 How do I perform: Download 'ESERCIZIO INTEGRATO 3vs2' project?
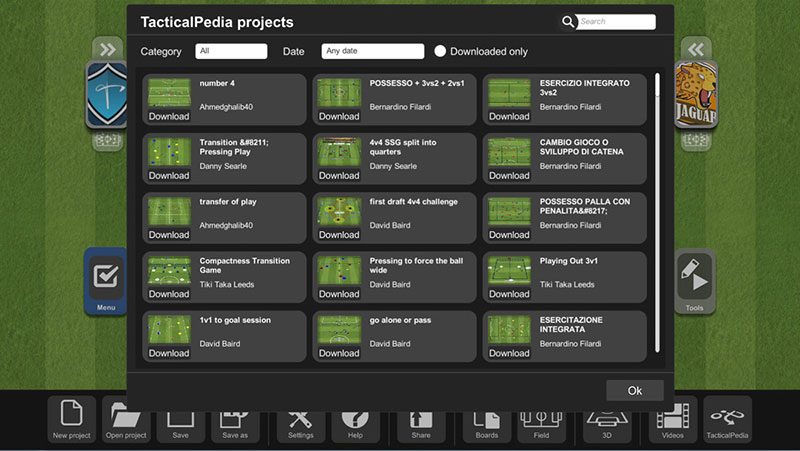pos(509,116)
